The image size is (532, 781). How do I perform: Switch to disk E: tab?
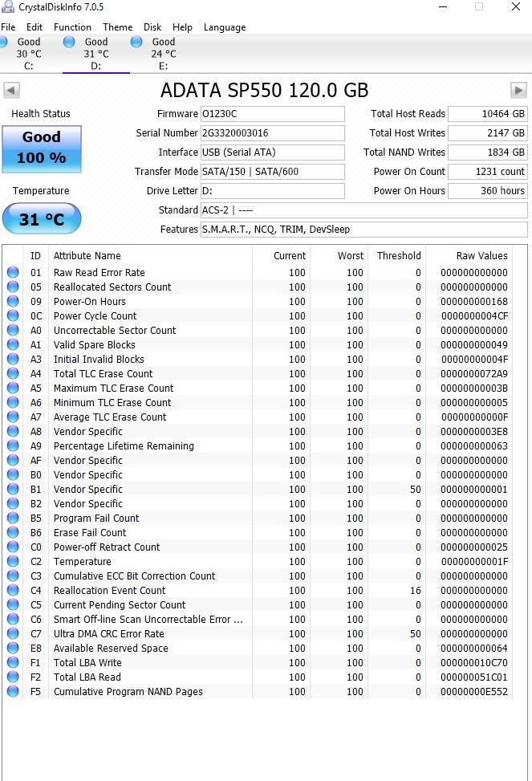click(164, 54)
